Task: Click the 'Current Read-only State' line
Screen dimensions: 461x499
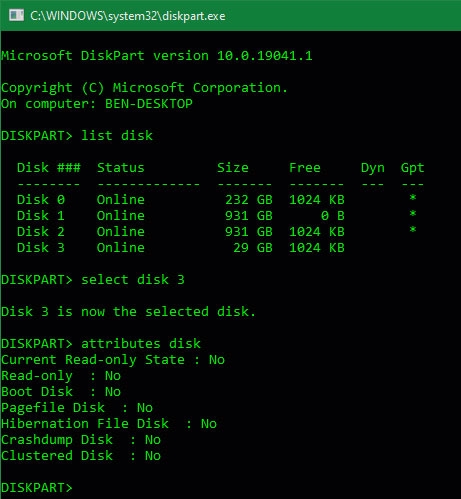Action: tap(113, 360)
